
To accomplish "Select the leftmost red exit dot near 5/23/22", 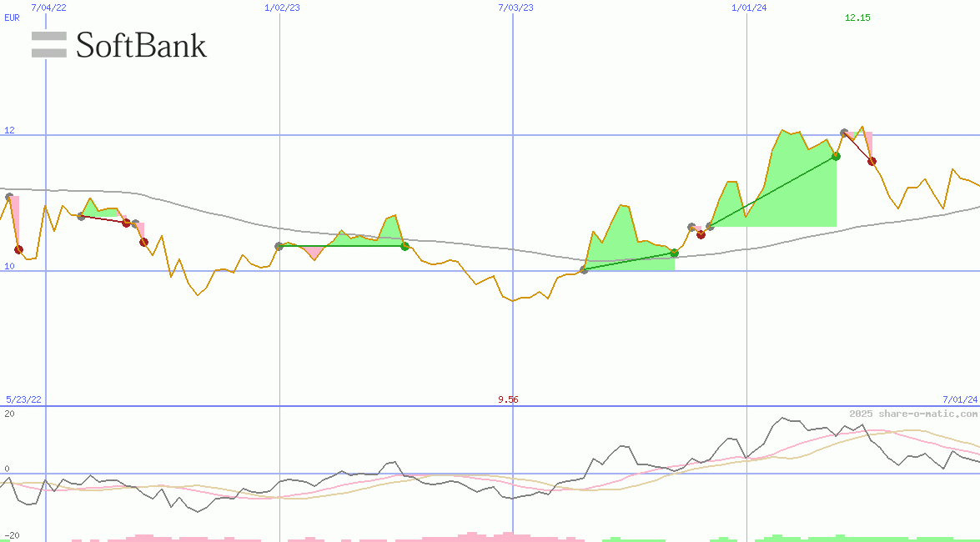I will click(18, 249).
